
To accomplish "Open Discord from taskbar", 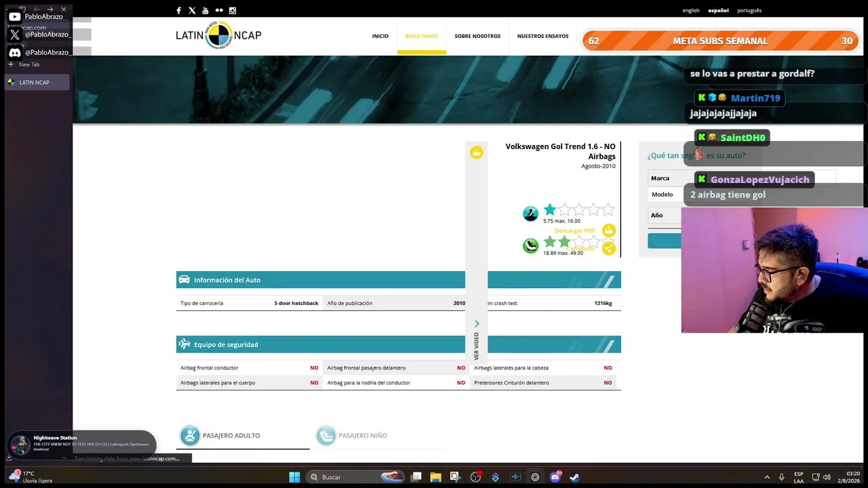I will [555, 477].
